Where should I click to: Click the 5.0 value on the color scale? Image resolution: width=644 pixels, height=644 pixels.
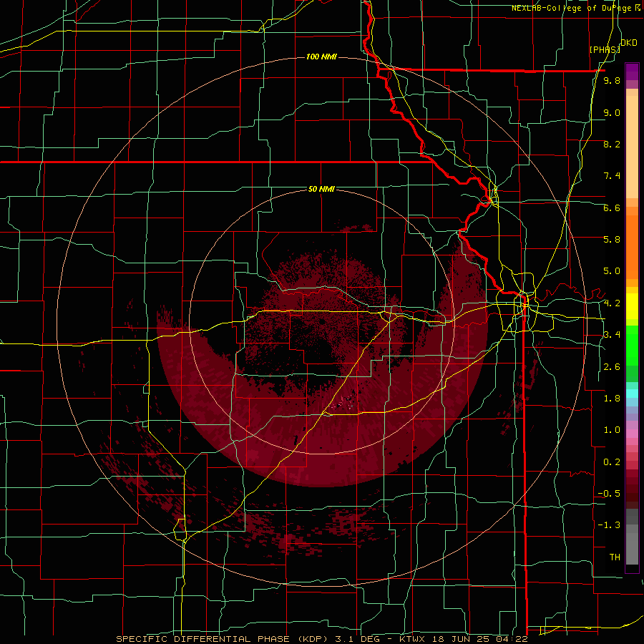pyautogui.click(x=612, y=271)
